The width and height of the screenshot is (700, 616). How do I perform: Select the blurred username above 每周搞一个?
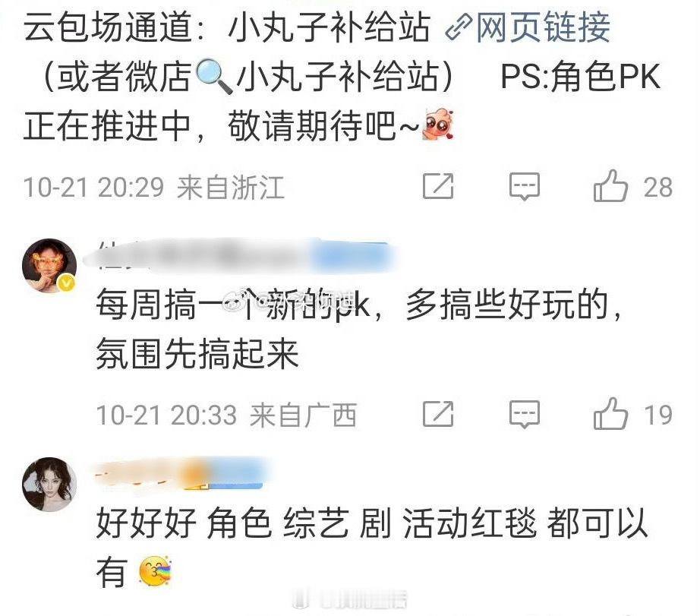click(243, 254)
